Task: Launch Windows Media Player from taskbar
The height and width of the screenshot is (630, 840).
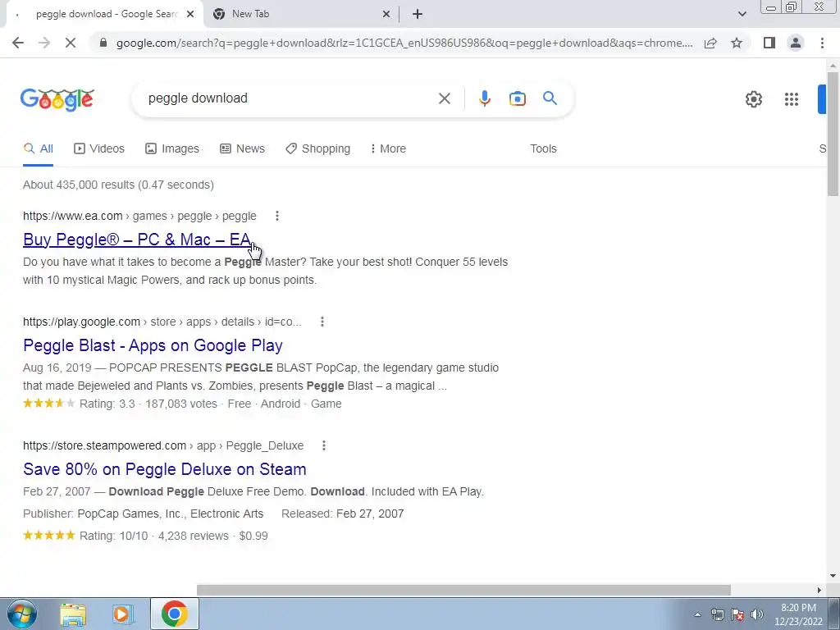Action: tap(123, 614)
